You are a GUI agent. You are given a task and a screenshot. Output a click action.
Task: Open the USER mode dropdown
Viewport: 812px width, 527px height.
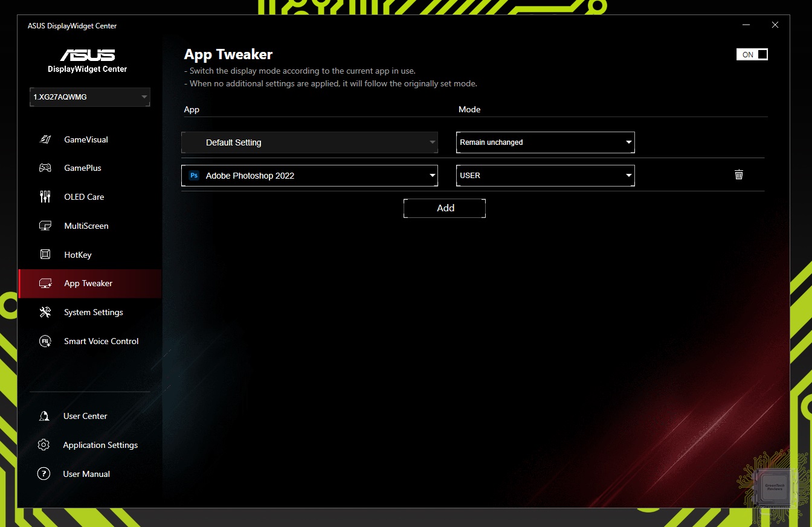[545, 176]
